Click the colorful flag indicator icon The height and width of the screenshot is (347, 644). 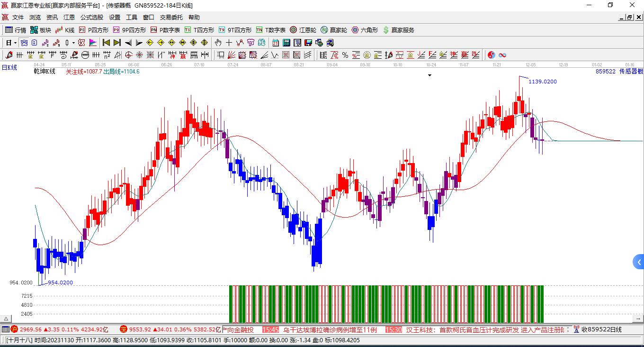pyautogui.click(x=93, y=43)
